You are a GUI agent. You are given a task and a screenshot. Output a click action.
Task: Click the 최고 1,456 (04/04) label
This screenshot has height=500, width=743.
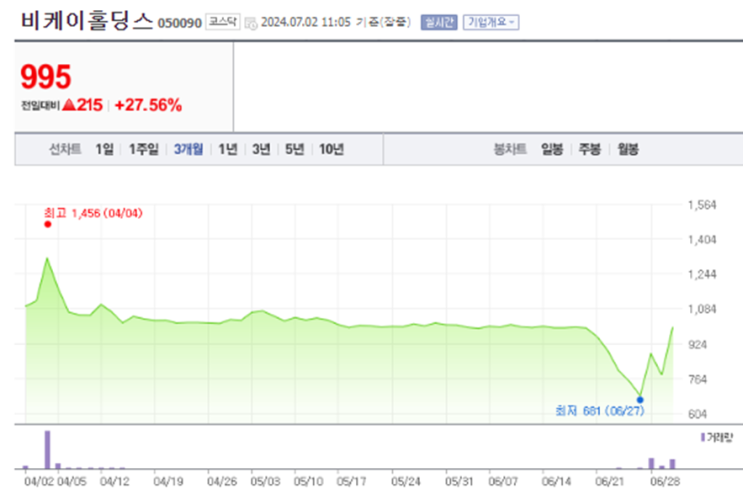pos(93,213)
